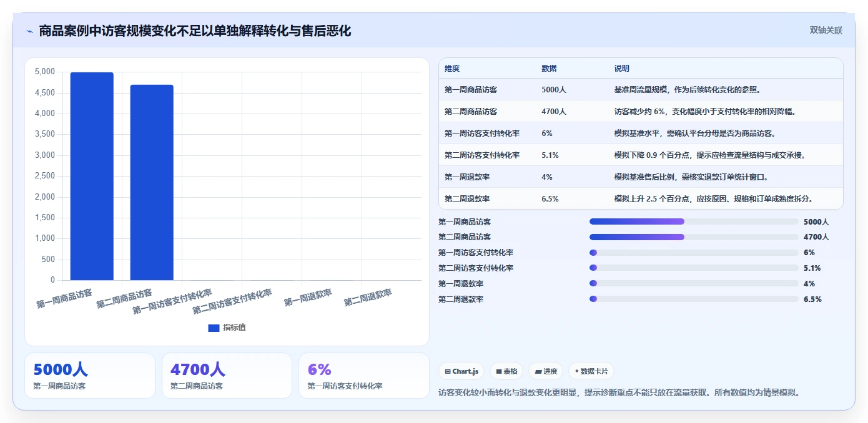Click the 第二周退款率 progress bar
The width and height of the screenshot is (868, 423).
(x=694, y=299)
